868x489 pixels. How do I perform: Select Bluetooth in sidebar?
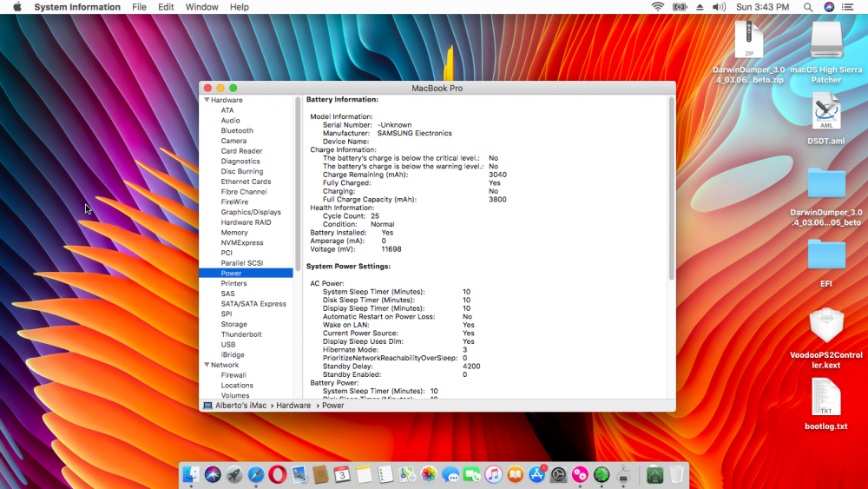click(237, 130)
